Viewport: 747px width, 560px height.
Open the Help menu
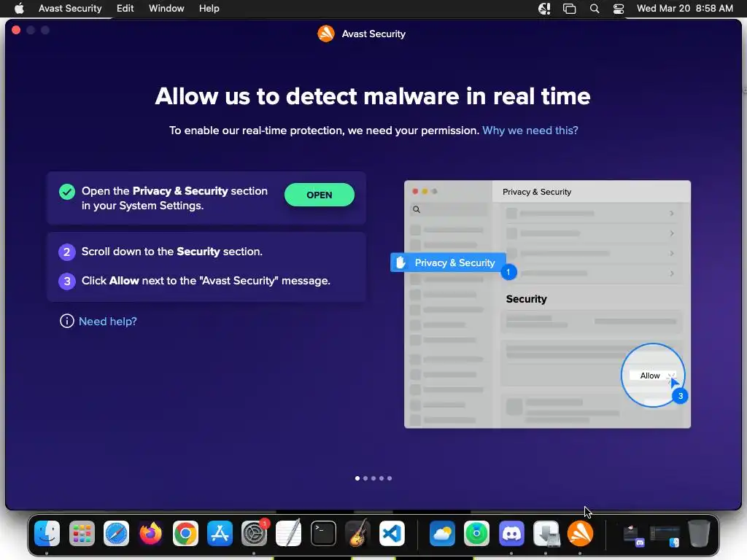pyautogui.click(x=209, y=8)
